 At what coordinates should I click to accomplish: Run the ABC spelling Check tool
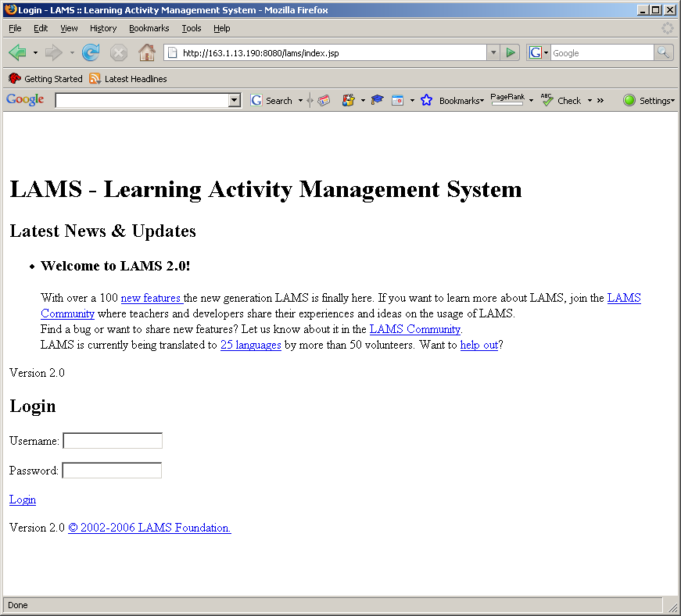click(561, 100)
